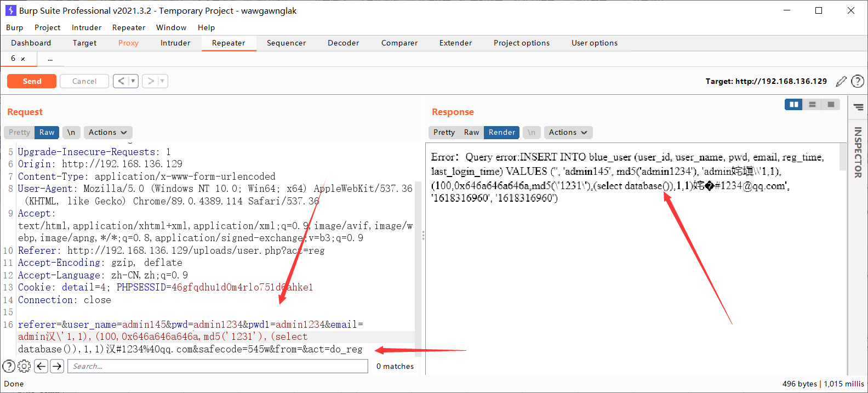Open the request Actions dropdown
Image resolution: width=868 pixels, height=393 pixels.
coord(108,132)
